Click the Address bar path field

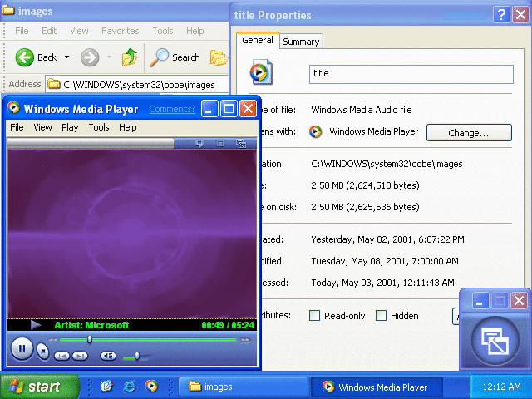pyautogui.click(x=137, y=85)
